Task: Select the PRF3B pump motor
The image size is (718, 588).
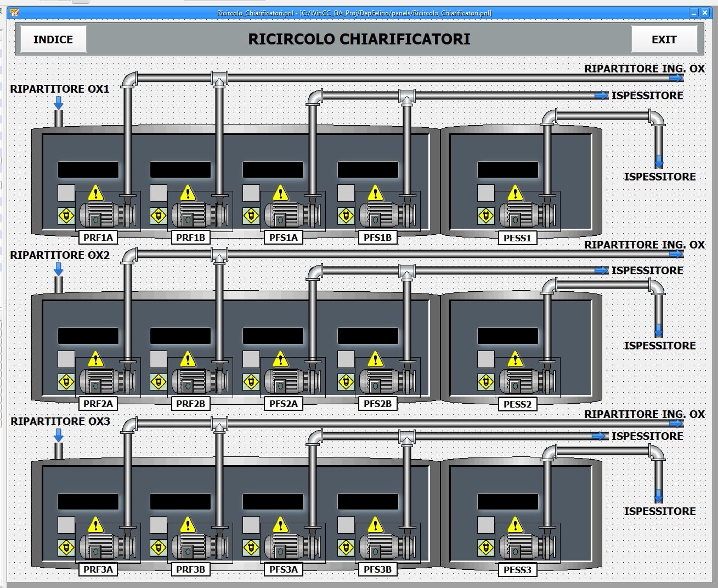Action: [x=200, y=546]
